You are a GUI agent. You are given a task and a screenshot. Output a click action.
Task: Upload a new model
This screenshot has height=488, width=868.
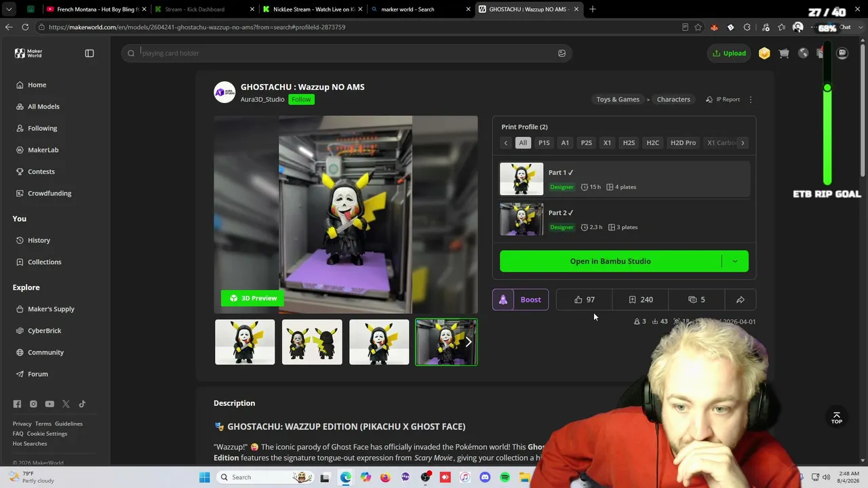pyautogui.click(x=729, y=53)
